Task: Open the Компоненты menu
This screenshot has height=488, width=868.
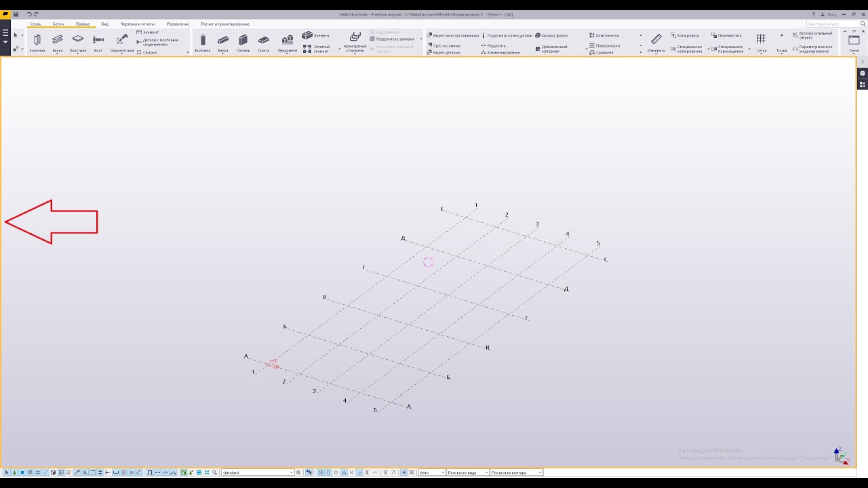Action: (x=604, y=35)
